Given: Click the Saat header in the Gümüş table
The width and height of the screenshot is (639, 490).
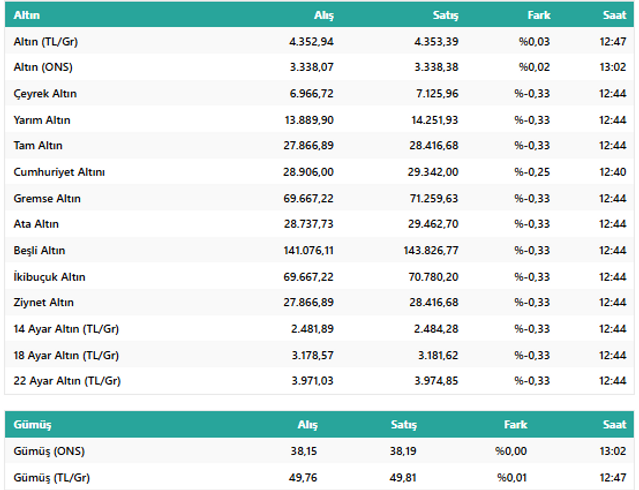Looking at the screenshot, I should click(x=614, y=425).
